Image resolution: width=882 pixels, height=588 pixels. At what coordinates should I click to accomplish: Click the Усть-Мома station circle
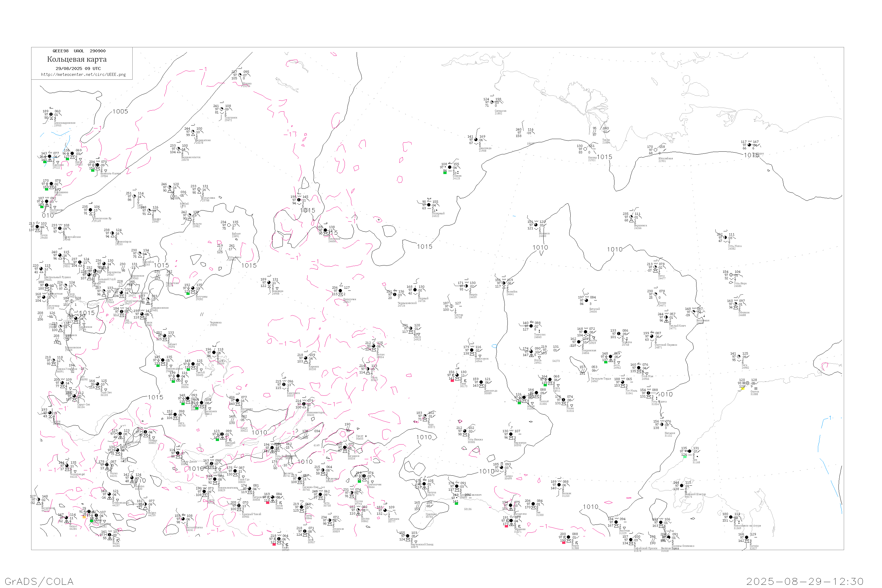[x=725, y=238]
